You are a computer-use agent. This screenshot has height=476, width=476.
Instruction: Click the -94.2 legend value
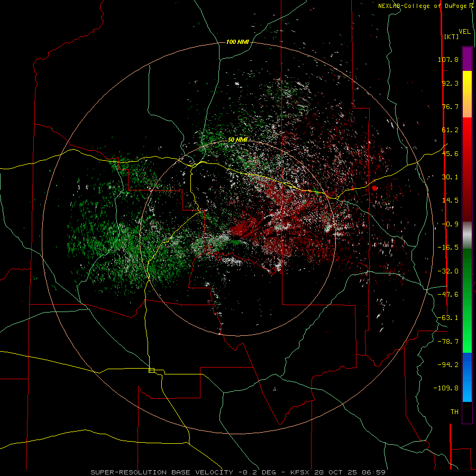(x=448, y=364)
